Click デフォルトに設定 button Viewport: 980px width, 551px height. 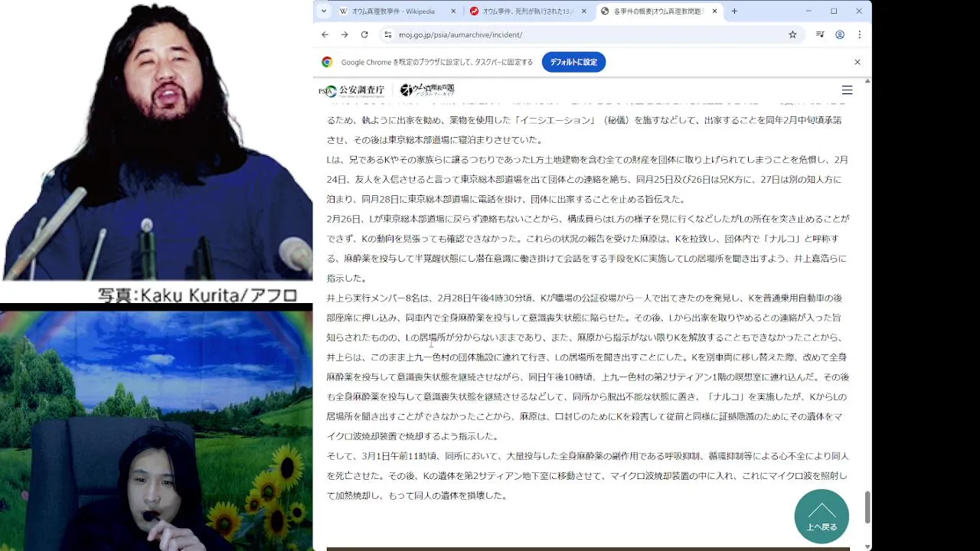tap(573, 62)
